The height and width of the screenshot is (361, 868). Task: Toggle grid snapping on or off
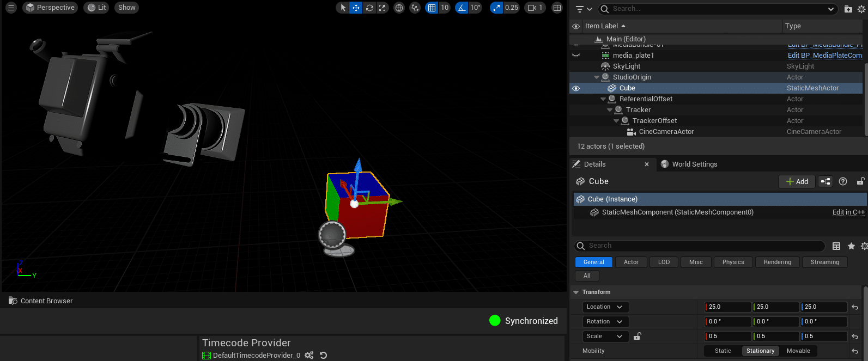432,8
